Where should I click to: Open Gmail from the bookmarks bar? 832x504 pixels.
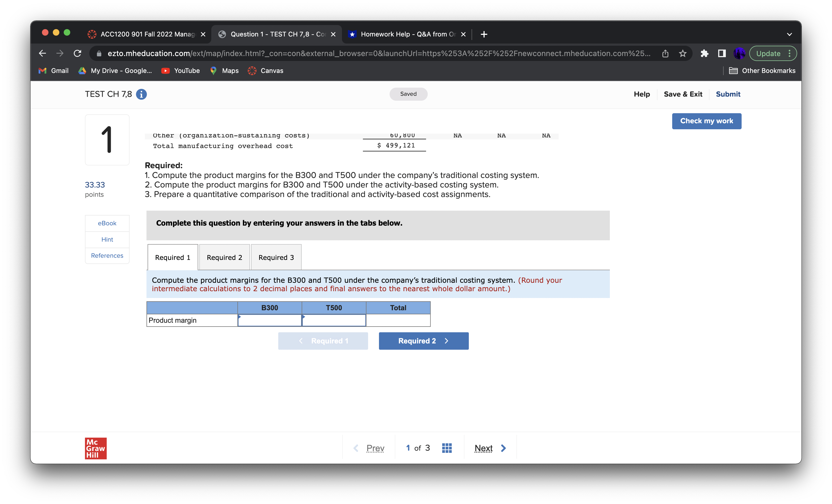pyautogui.click(x=53, y=70)
